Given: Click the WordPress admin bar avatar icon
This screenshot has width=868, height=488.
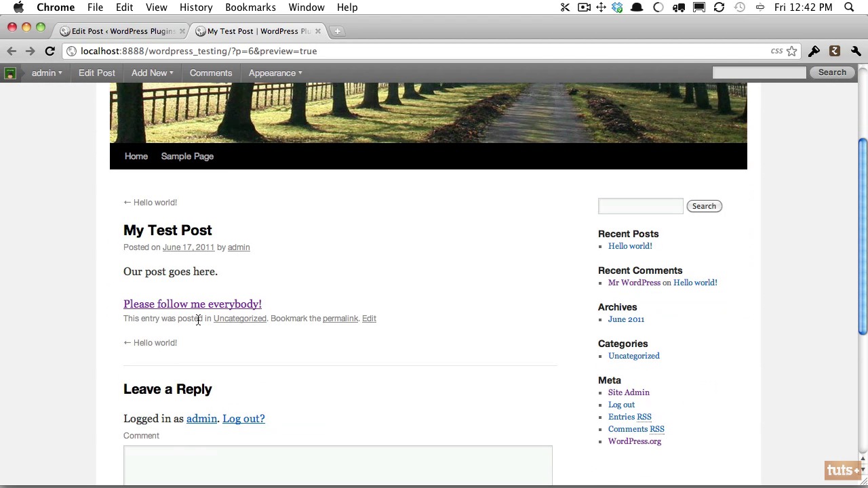Looking at the screenshot, I should click(x=9, y=73).
